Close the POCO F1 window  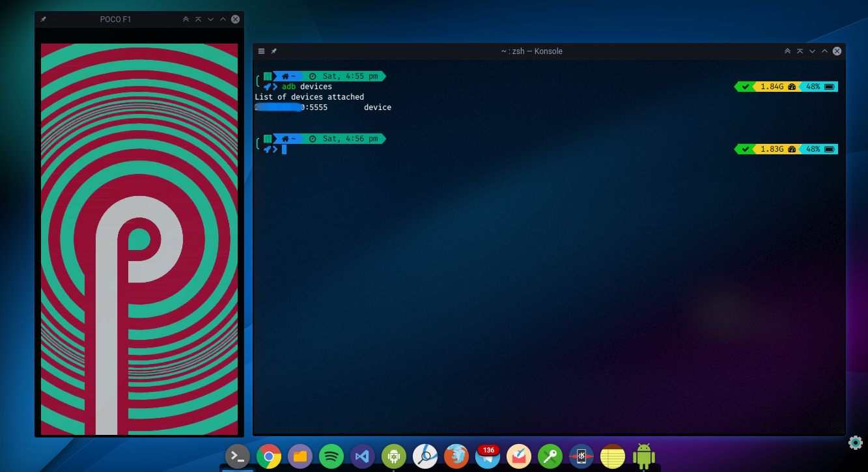(x=236, y=20)
